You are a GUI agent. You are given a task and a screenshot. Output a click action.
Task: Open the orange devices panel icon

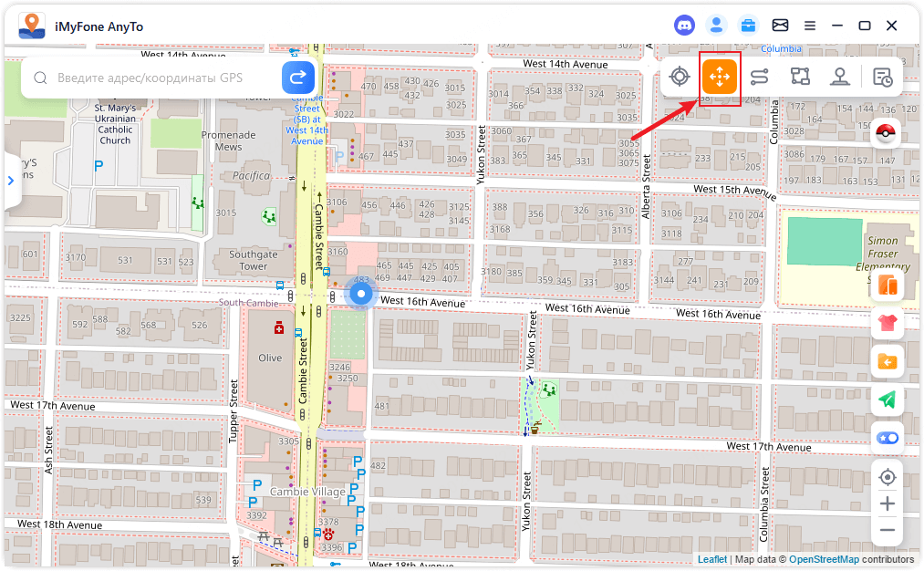[x=888, y=285]
